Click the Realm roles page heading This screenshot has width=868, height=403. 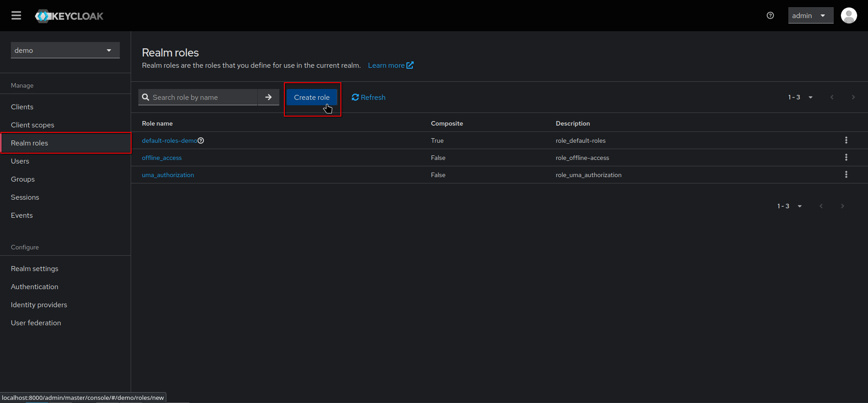(170, 52)
